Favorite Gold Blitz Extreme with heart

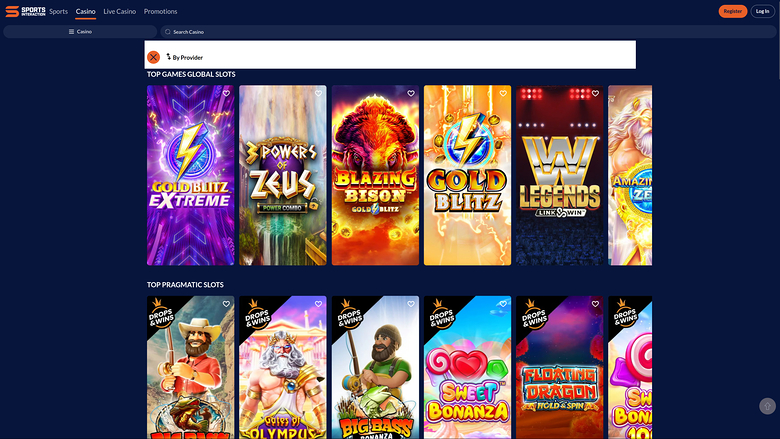(226, 93)
